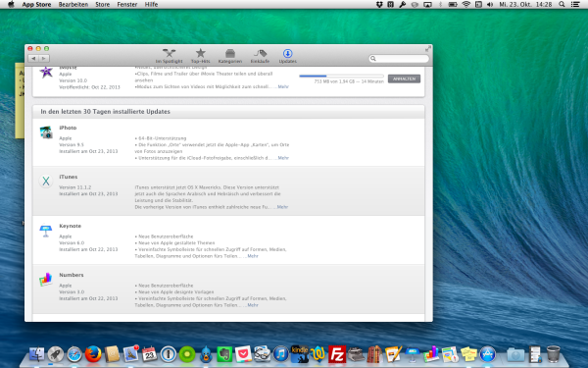588x368 pixels.
Task: Enter full screen with the expand arrows
Action: click(x=428, y=49)
